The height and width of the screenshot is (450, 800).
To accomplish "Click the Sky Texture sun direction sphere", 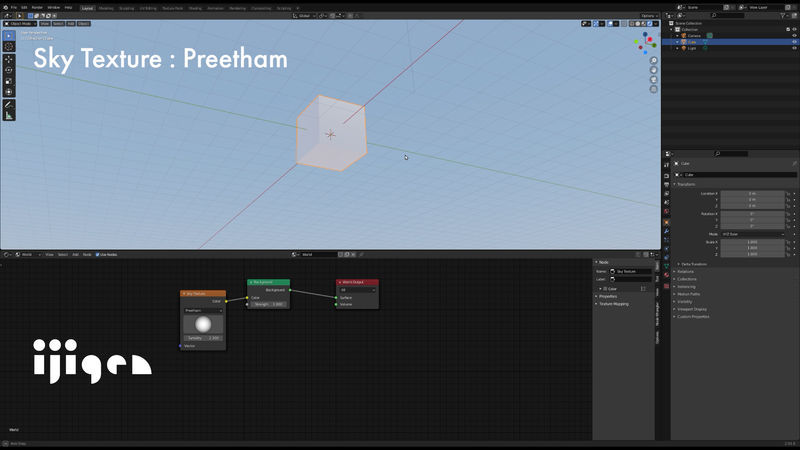I will coord(203,324).
